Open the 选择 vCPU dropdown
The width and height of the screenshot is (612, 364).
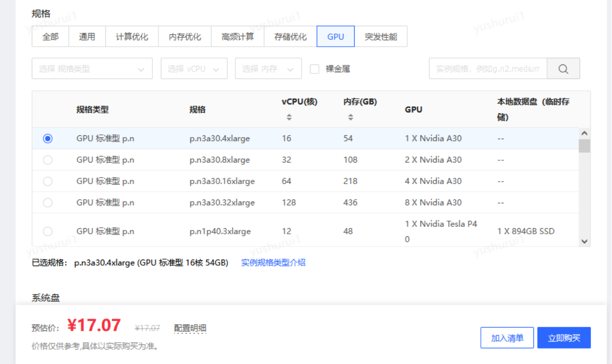194,68
